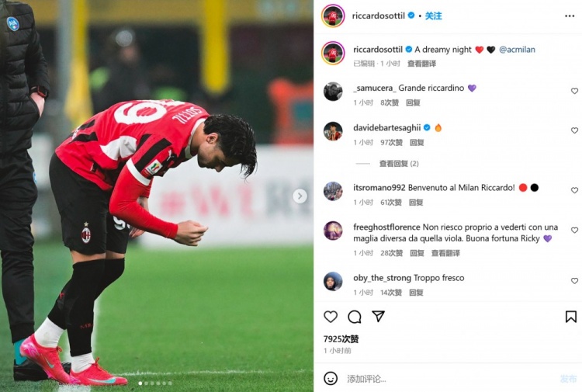This screenshot has width=582, height=392.
Task: Like the _samucera_ comment
Action: (574, 91)
